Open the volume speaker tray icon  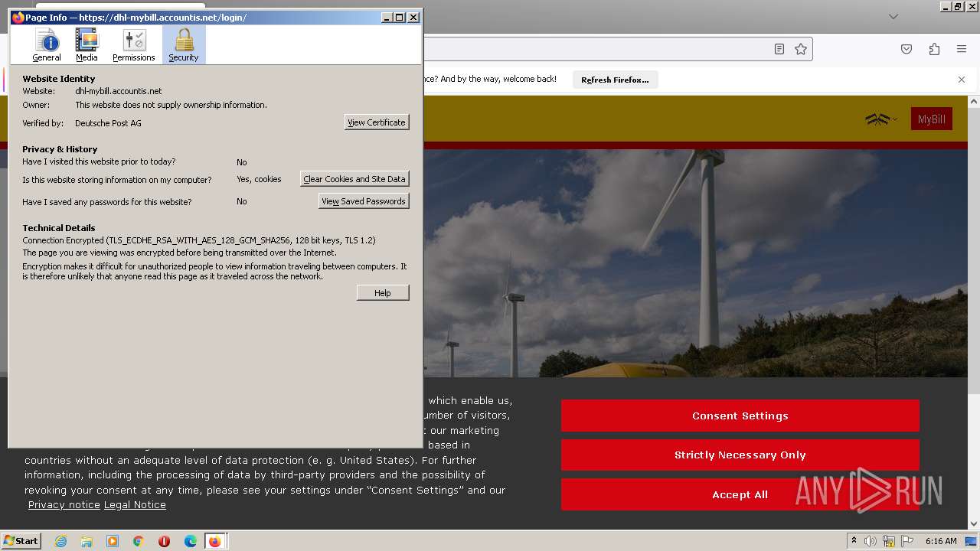pos(871,541)
